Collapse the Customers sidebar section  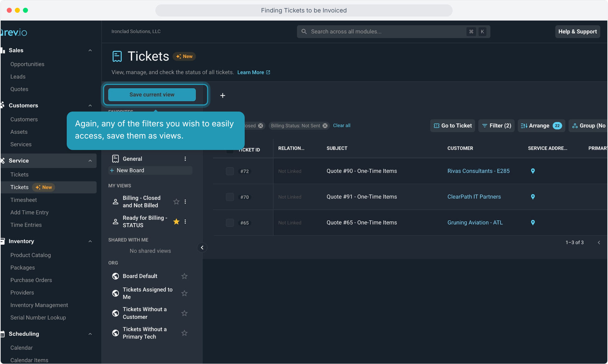[90, 105]
